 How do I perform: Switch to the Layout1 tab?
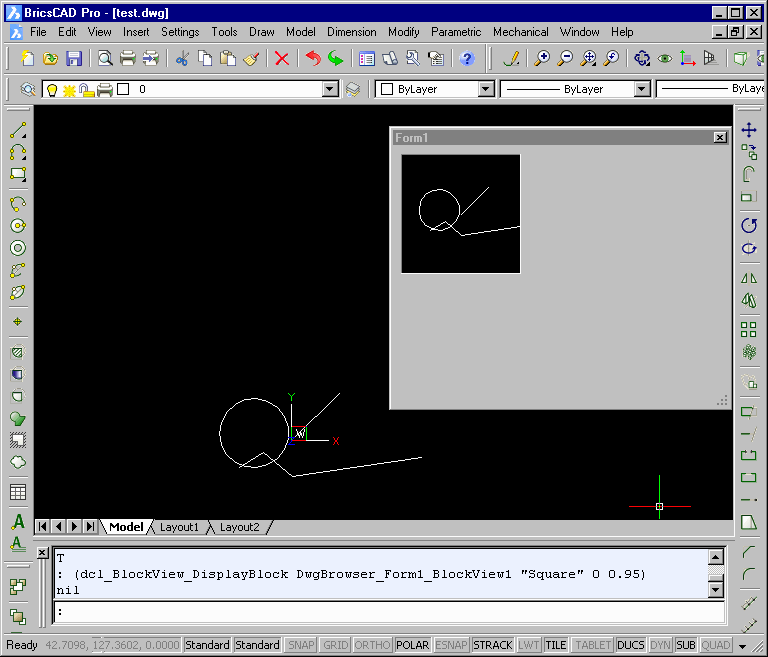(179, 527)
